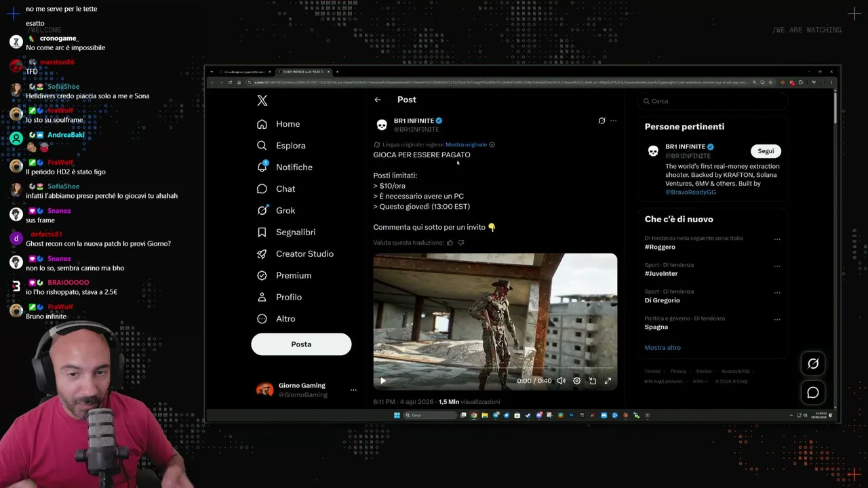Click the Cookie footer link
Viewport: 868px width, 488px height.
(704, 371)
